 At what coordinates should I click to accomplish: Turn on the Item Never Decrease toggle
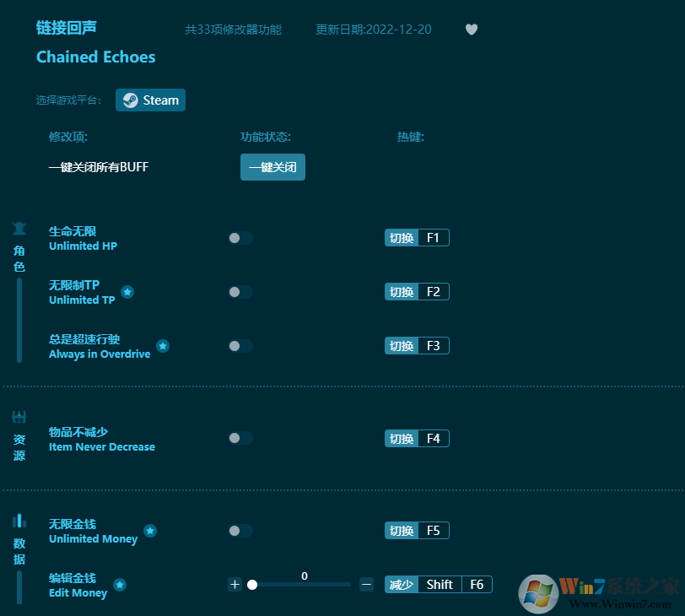tap(240, 438)
